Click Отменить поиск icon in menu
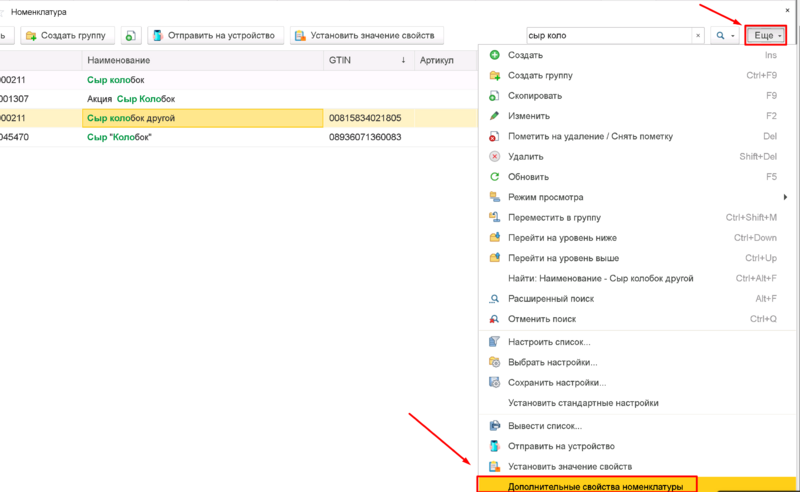 click(494, 319)
